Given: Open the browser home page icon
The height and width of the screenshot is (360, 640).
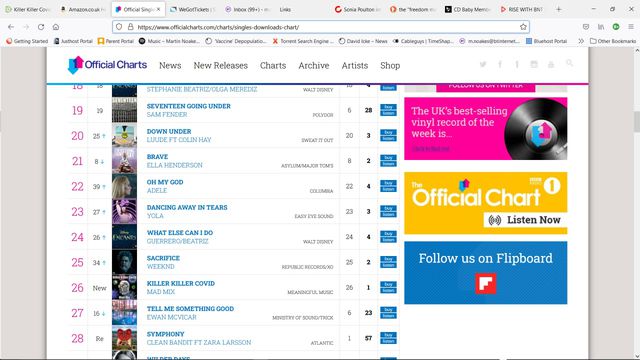Looking at the screenshot, I should point(56,27).
